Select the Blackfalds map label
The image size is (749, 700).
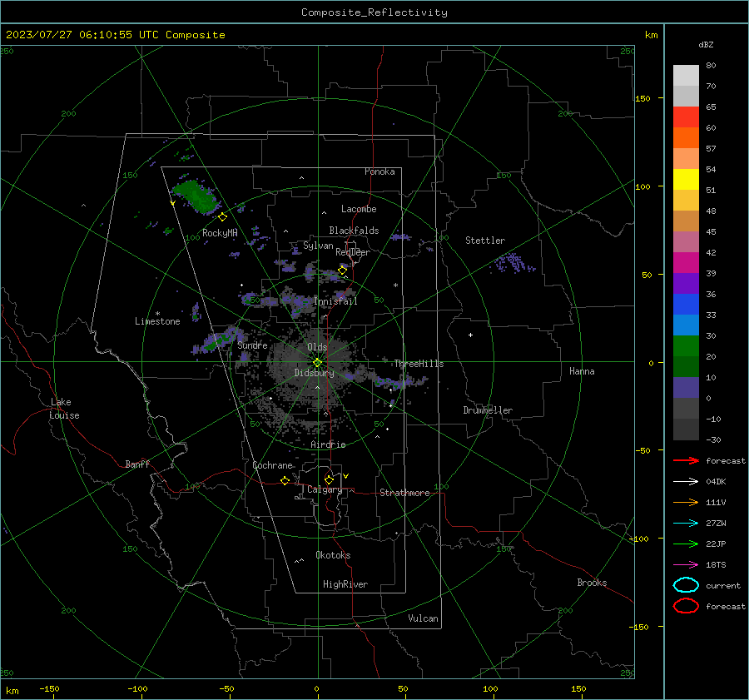click(x=354, y=231)
